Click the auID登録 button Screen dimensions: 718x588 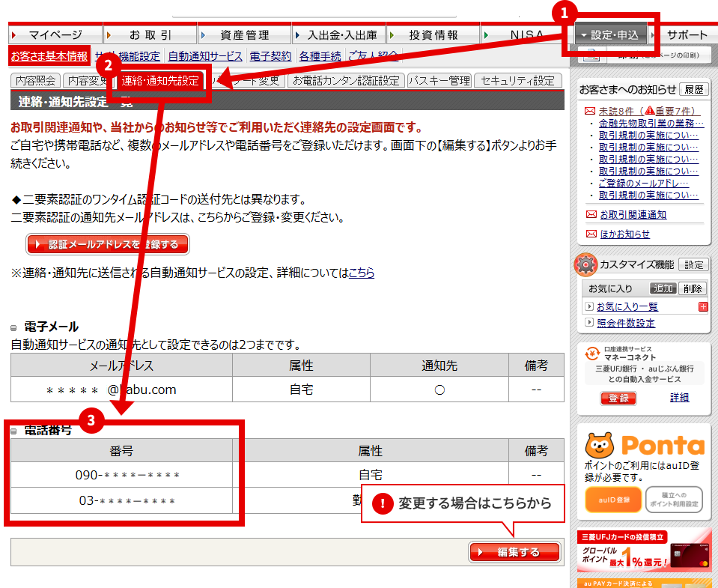coord(613,500)
